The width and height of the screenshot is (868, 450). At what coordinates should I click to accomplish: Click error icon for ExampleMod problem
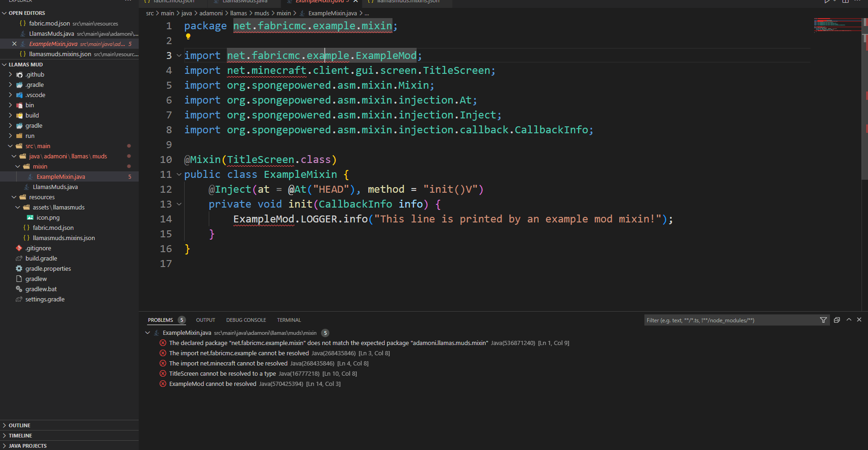point(163,384)
